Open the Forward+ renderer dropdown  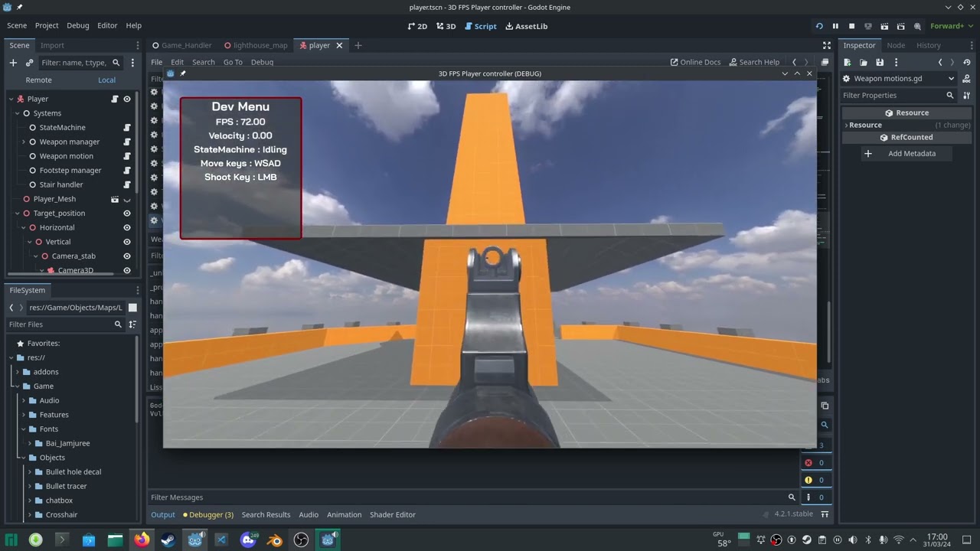tap(950, 26)
